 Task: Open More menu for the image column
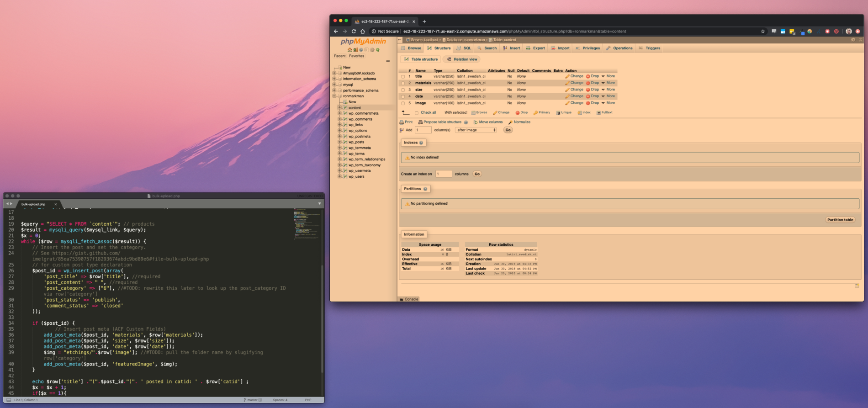[608, 103]
